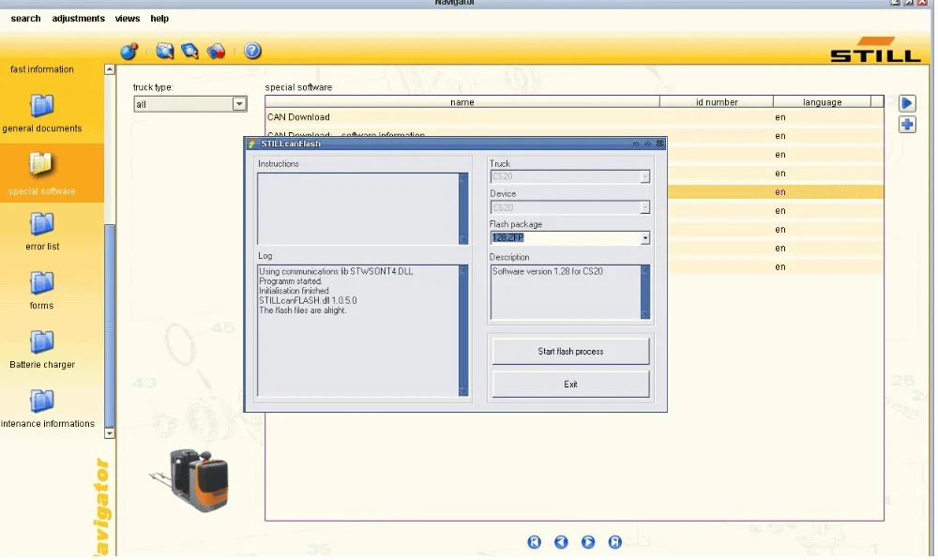Open the views menu
Screen dimensions: 938x560
pos(128,19)
